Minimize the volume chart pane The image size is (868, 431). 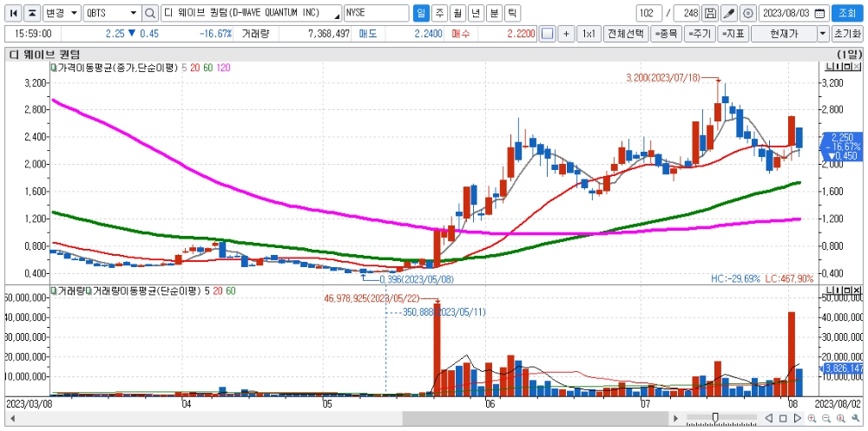[x=838, y=291]
